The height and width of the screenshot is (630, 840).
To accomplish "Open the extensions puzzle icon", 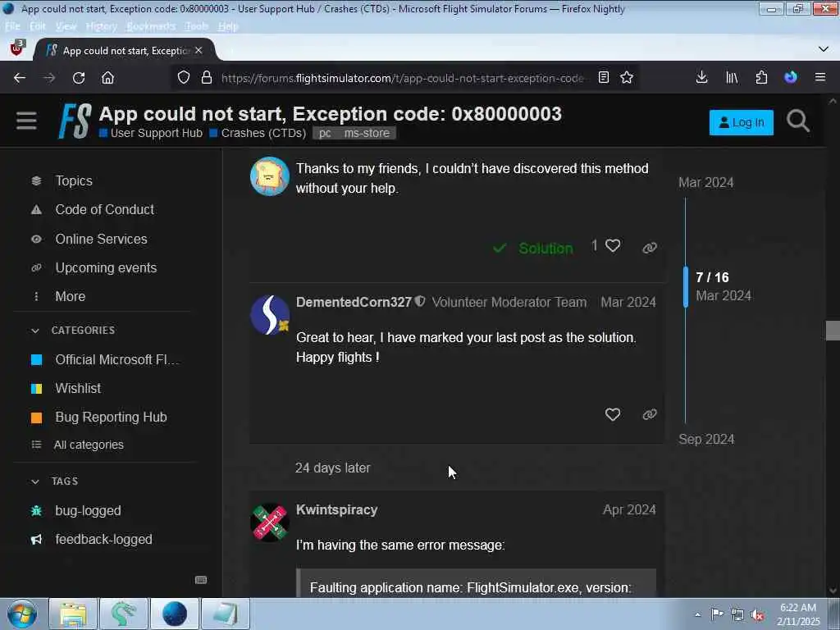I will click(x=761, y=78).
